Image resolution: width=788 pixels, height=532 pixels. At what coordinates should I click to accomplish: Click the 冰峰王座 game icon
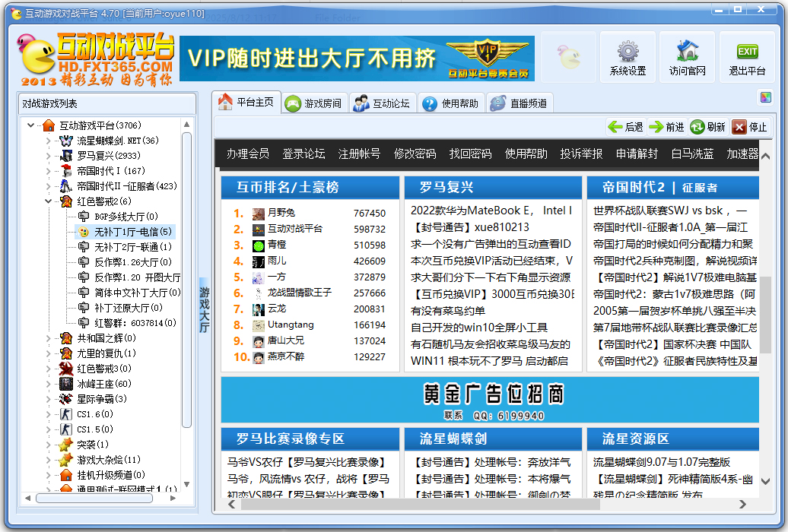[66, 384]
